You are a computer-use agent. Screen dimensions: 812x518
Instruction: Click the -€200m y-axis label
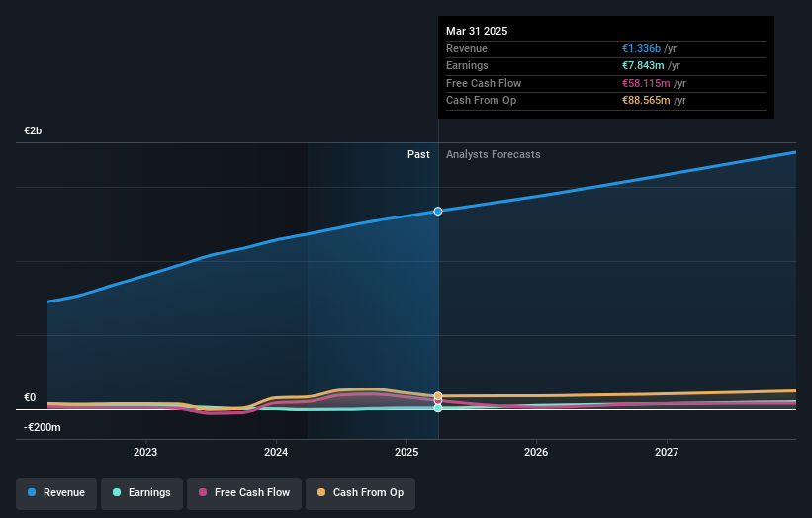tap(42, 427)
